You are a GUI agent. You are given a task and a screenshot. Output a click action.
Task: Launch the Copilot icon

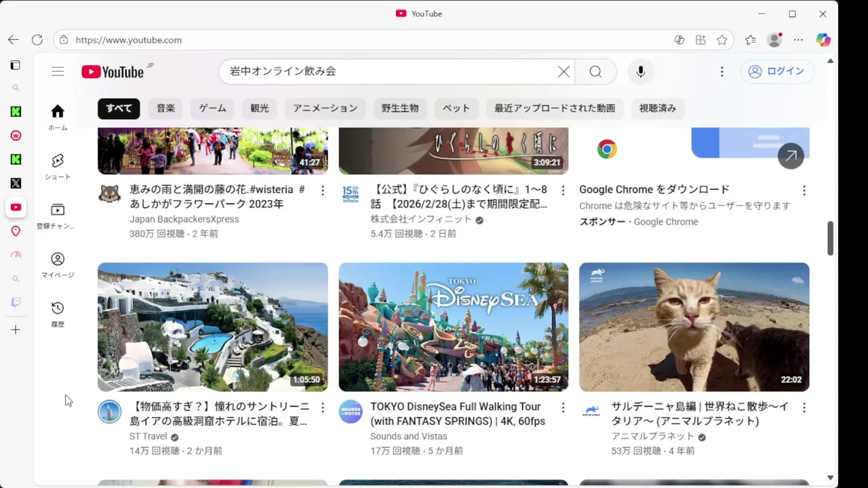point(823,40)
